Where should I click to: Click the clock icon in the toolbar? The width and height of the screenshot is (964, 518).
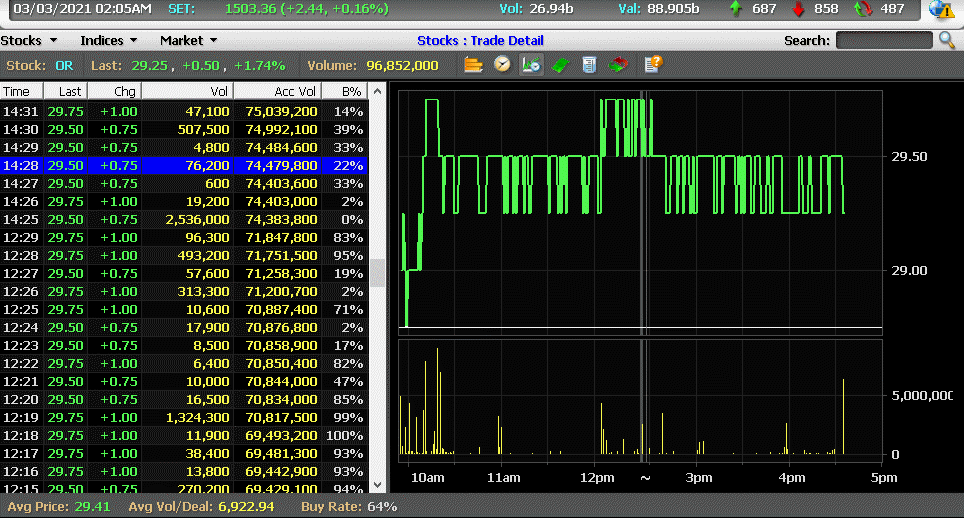pyautogui.click(x=502, y=65)
